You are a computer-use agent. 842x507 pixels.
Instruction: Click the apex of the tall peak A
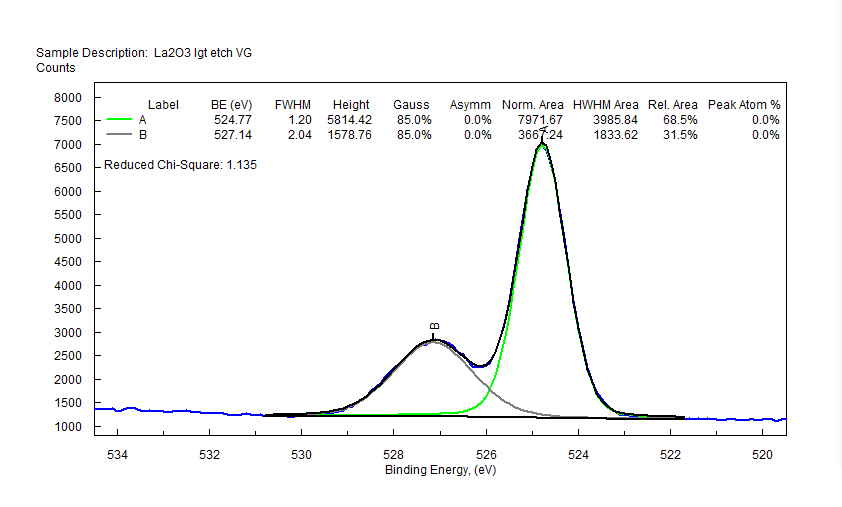[542, 143]
